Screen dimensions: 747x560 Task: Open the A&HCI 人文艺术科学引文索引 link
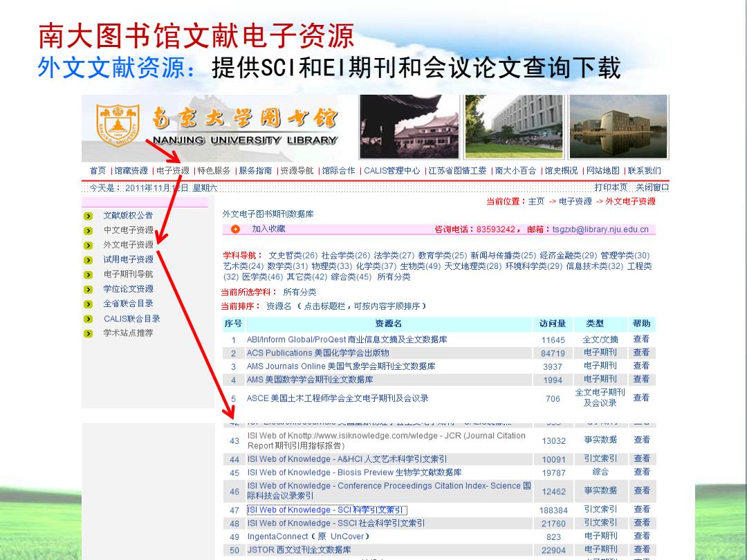(x=347, y=460)
